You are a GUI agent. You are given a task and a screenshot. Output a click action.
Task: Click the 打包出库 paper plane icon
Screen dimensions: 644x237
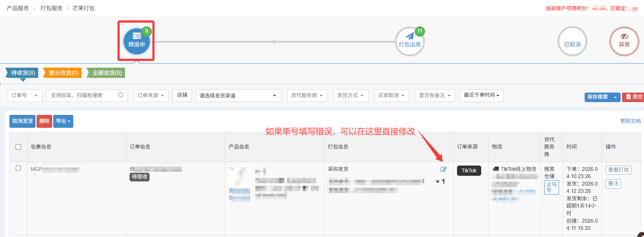tap(410, 37)
